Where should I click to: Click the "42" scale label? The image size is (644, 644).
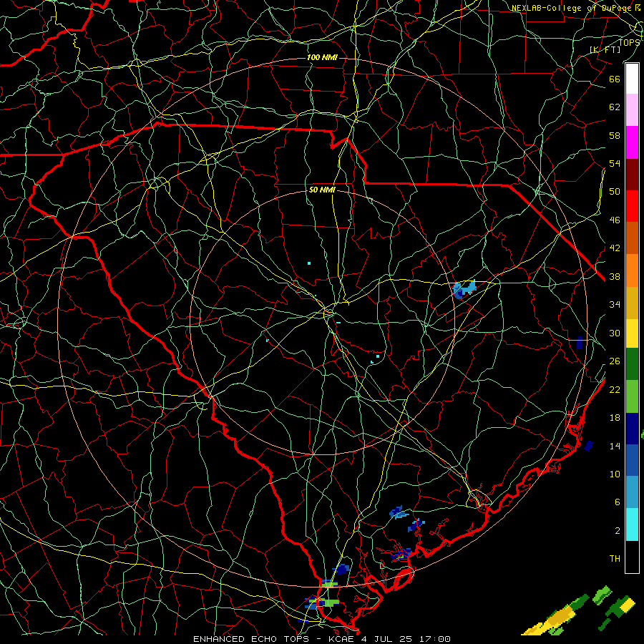pos(615,248)
